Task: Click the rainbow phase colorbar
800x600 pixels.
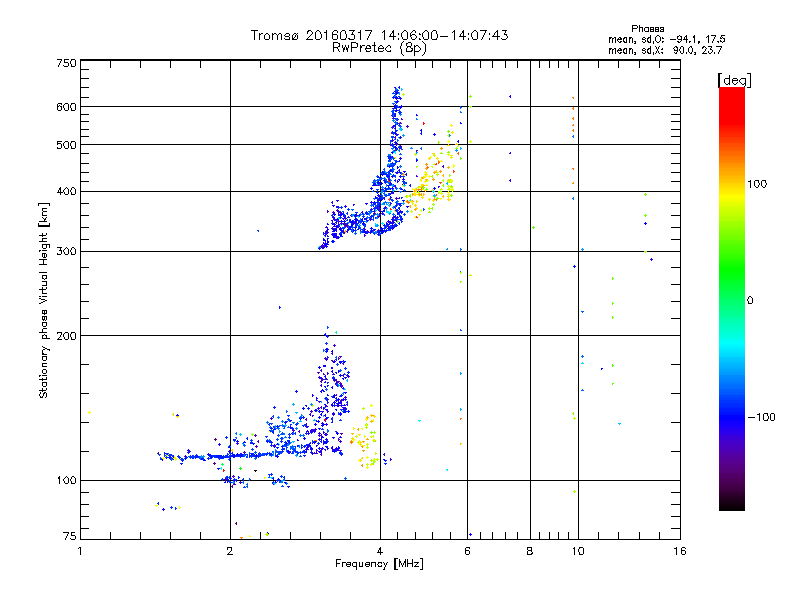Action: (732, 298)
